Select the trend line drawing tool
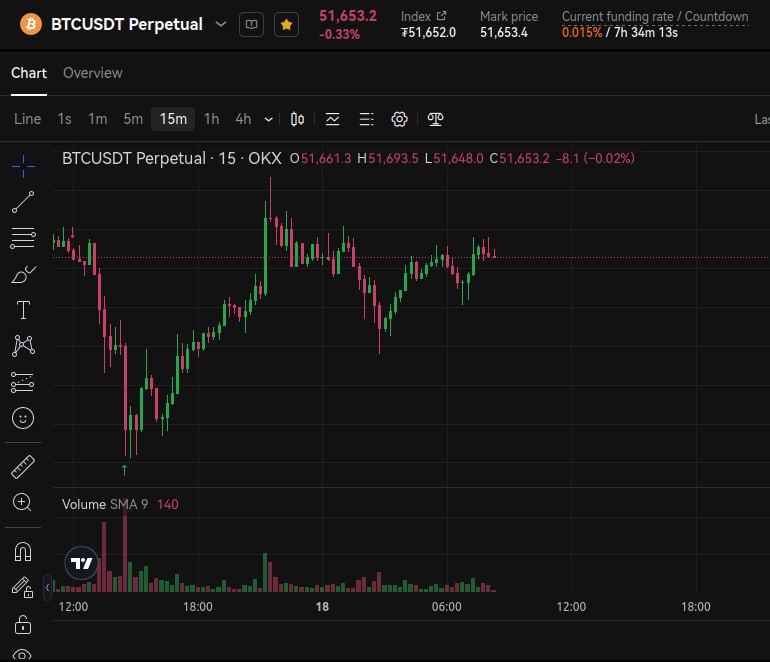 point(23,202)
